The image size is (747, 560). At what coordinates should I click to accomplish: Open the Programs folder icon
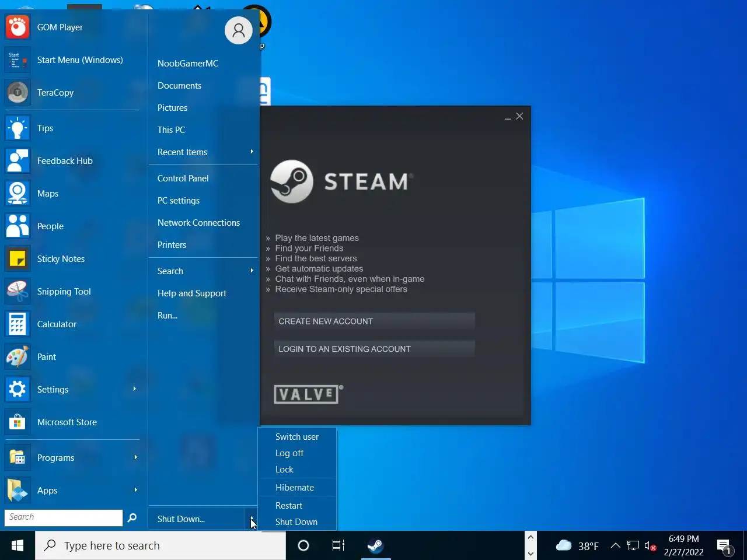coord(18,457)
